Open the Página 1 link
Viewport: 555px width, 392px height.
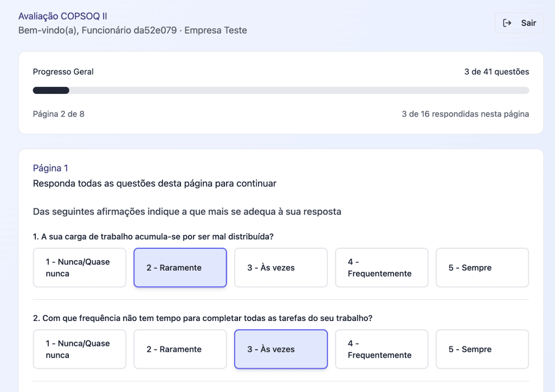[50, 168]
